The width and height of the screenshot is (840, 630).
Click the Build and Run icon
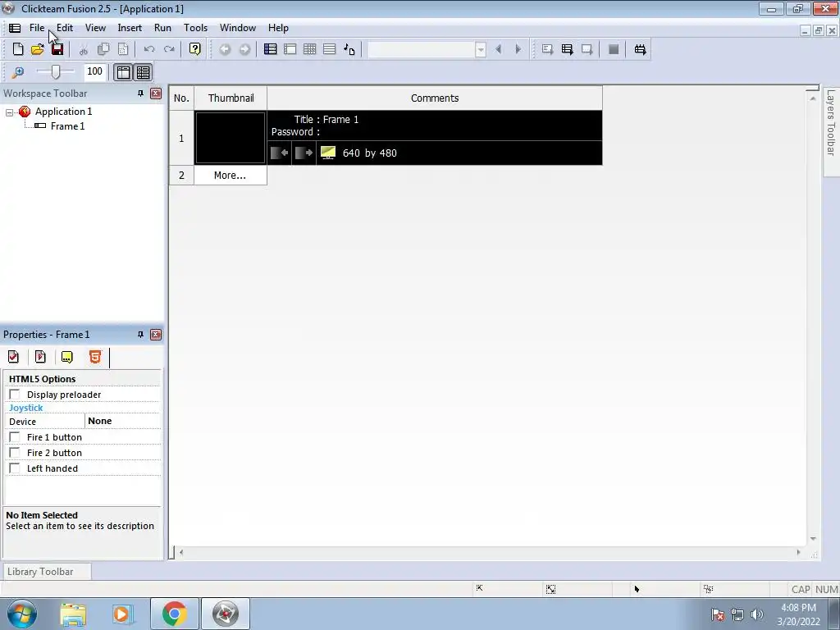click(x=640, y=49)
